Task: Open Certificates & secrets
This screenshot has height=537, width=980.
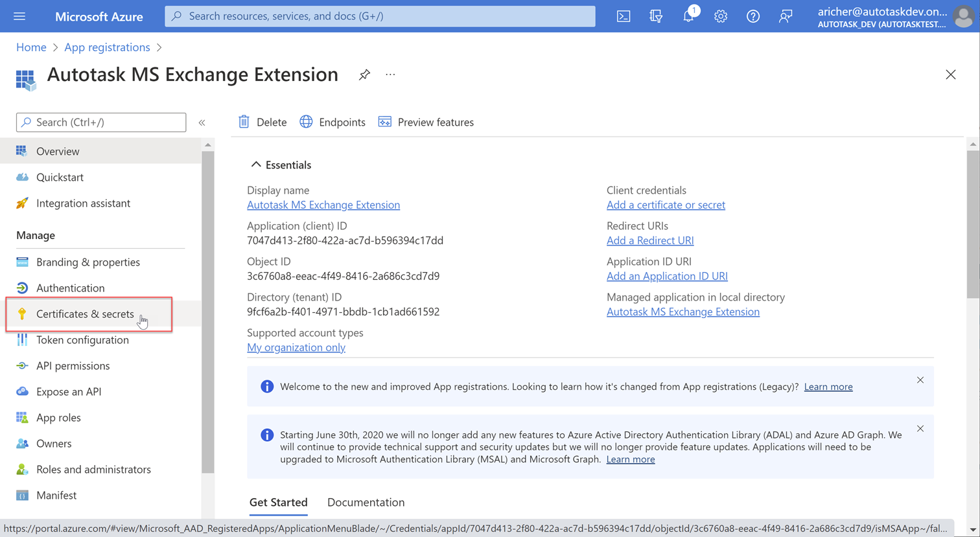Action: coord(100,314)
